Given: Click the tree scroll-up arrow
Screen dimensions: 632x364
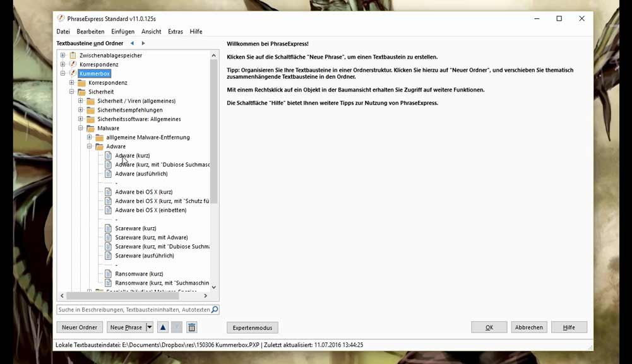Looking at the screenshot, I should 213,55.
